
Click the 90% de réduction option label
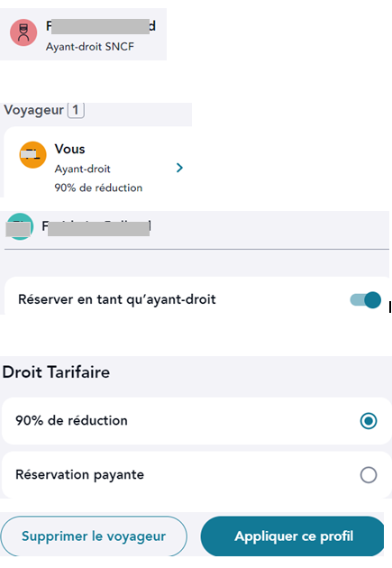[x=72, y=420]
